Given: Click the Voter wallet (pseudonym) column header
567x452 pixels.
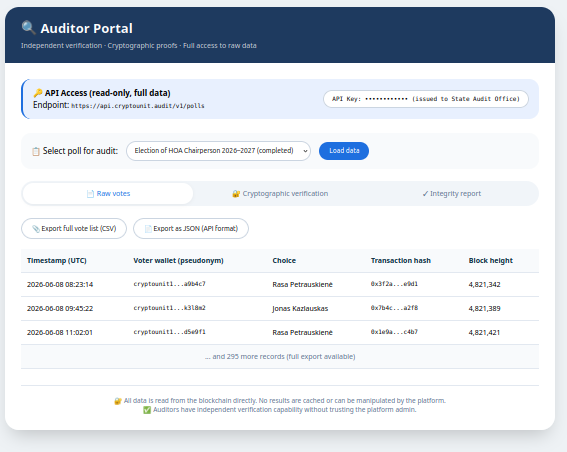Looking at the screenshot, I should point(178,261).
